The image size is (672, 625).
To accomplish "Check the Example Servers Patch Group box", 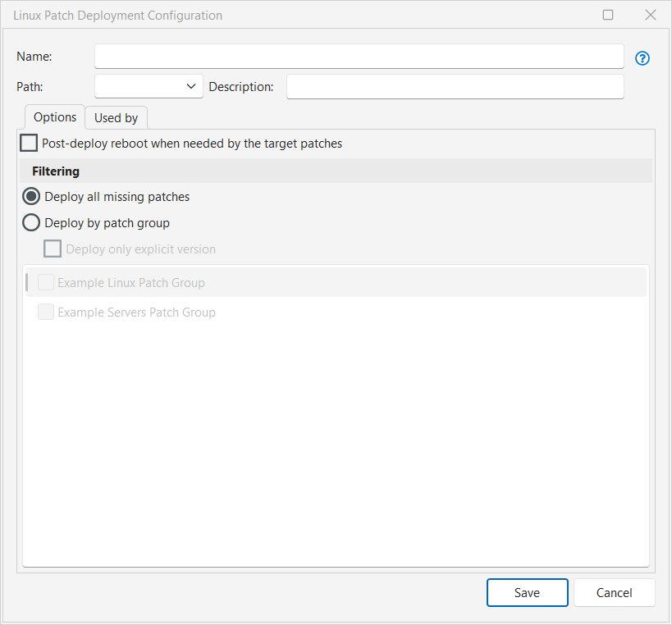I will click(x=46, y=312).
